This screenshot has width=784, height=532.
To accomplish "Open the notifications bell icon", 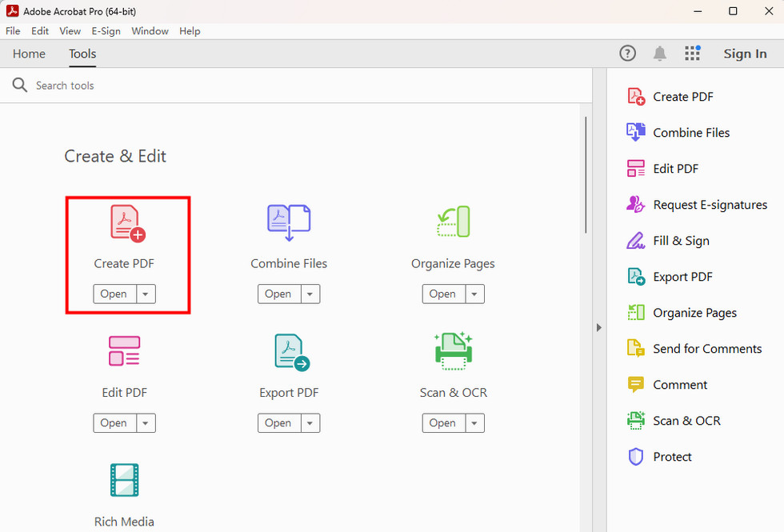I will pos(660,54).
